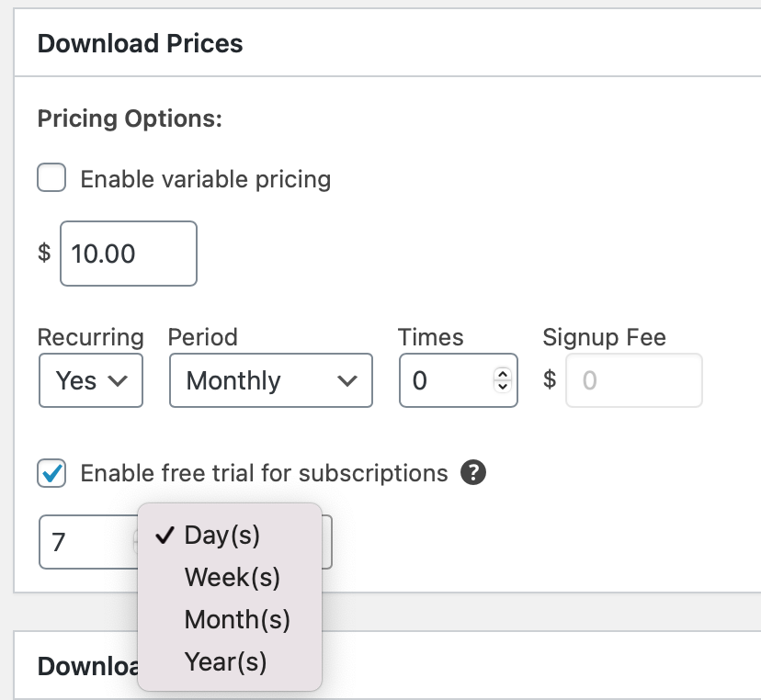Image resolution: width=761 pixels, height=700 pixels.
Task: Uncheck Enable free trial for subscriptions
Action: point(51,473)
